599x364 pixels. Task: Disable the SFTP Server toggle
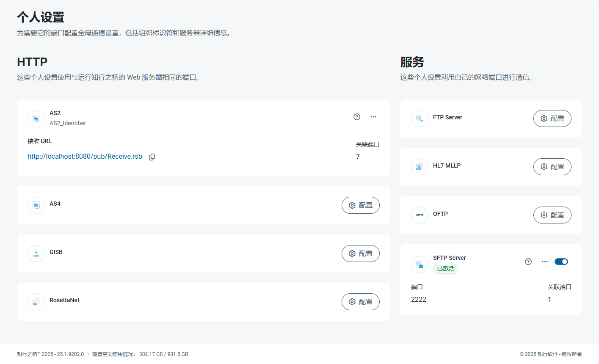point(561,262)
